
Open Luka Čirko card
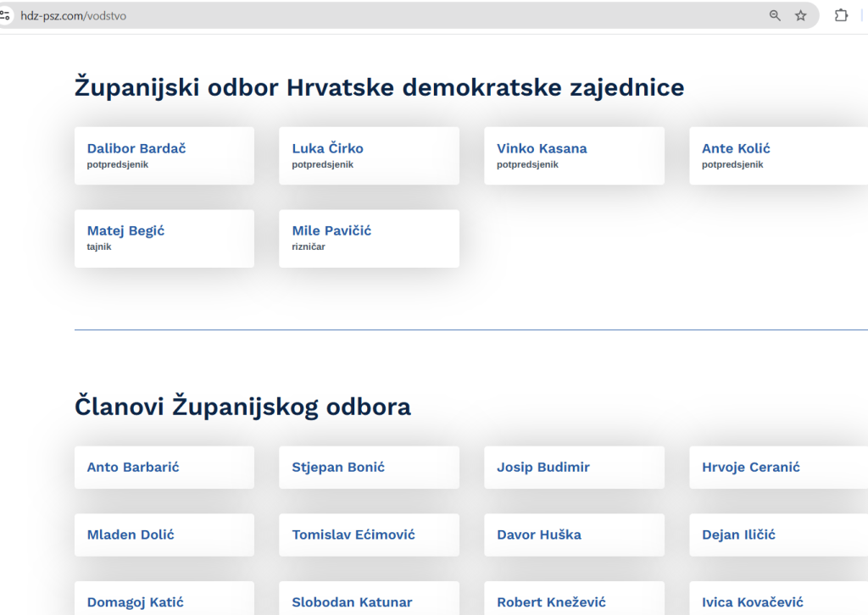pos(370,156)
